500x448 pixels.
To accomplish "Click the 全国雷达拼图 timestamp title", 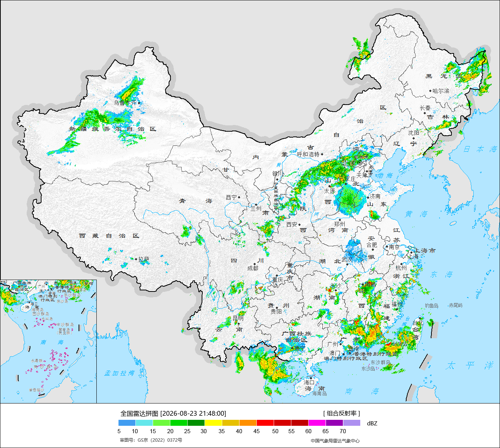I will pos(173,414).
